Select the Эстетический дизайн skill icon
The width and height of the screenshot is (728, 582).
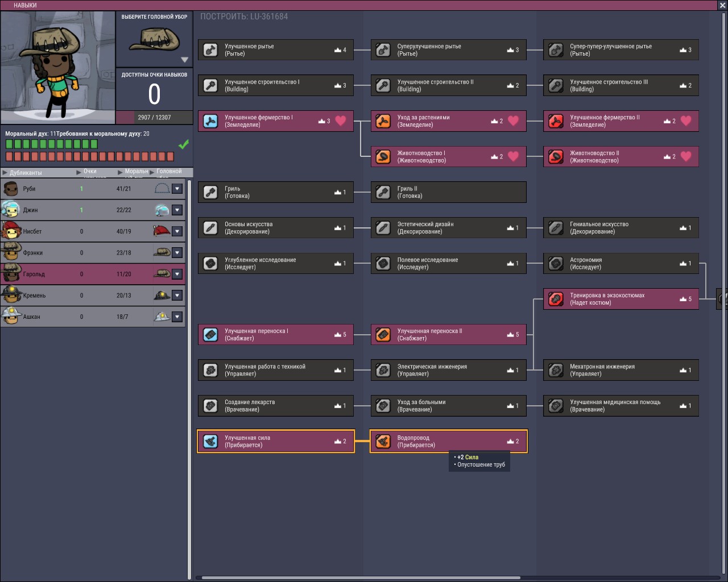[383, 228]
